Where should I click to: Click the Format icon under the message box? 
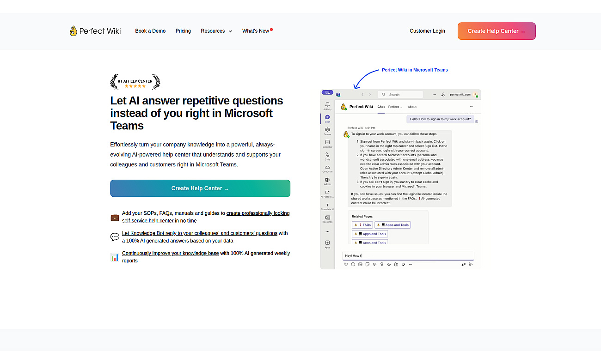346,264
